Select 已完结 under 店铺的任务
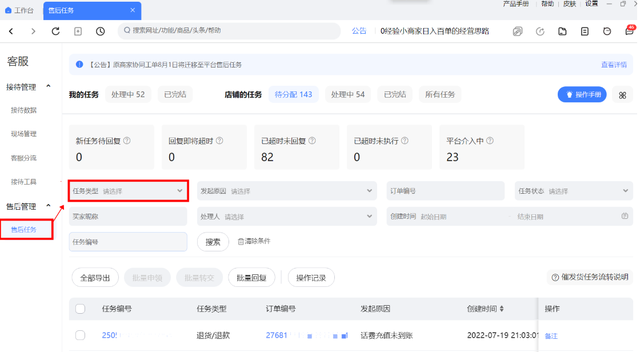This screenshot has height=352, width=644. pyautogui.click(x=395, y=94)
